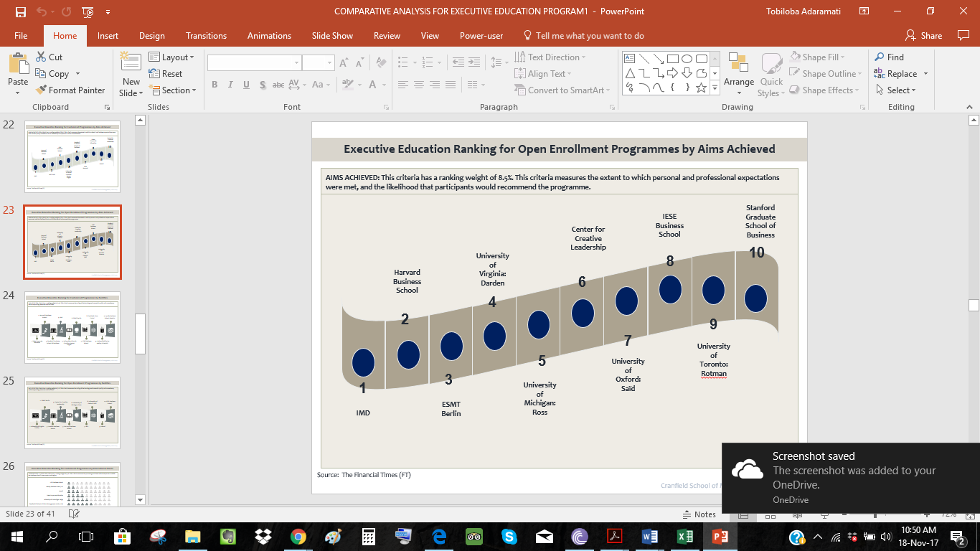Click the Replace button

coord(900,74)
